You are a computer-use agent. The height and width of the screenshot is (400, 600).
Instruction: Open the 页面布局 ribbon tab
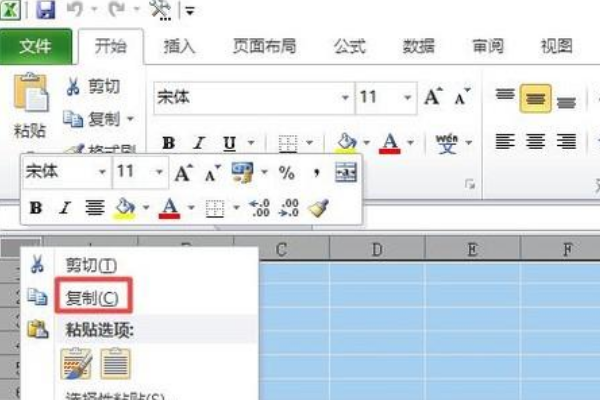[264, 46]
